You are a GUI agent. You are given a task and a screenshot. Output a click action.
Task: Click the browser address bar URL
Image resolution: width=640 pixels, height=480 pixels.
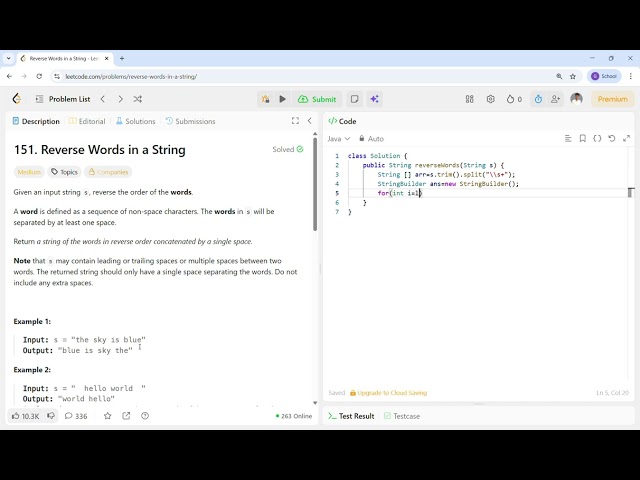click(131, 76)
